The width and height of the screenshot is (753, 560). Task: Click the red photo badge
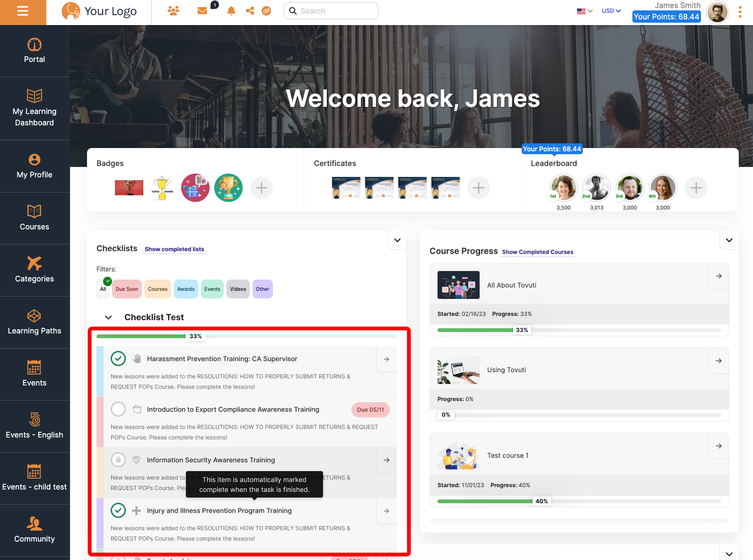(129, 188)
